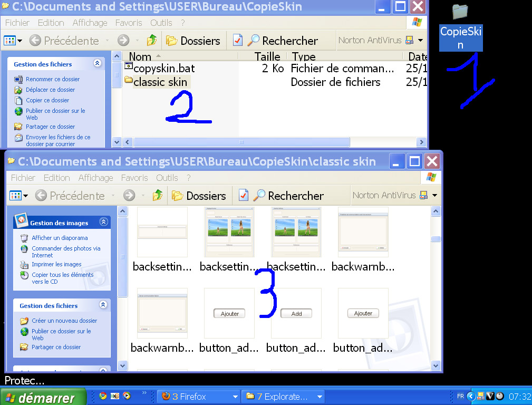Image resolution: width=532 pixels, height=405 pixels.
Task: Click Imprimer les images link
Action: (x=56, y=264)
